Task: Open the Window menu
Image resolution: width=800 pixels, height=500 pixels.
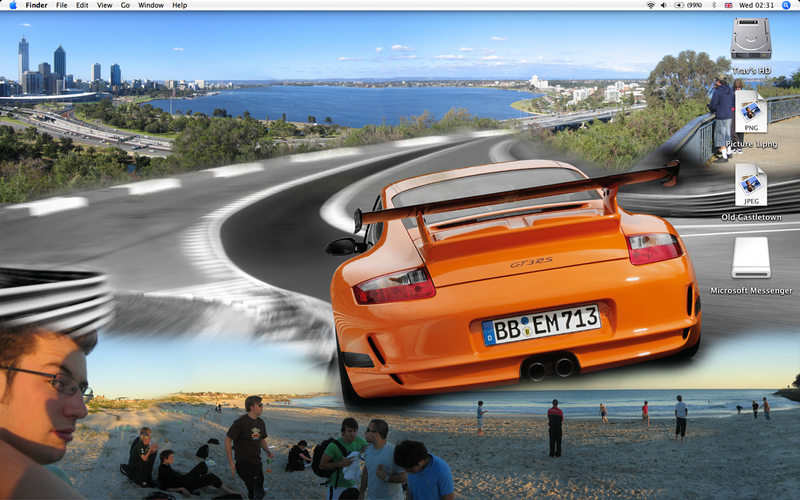Action: click(150, 5)
